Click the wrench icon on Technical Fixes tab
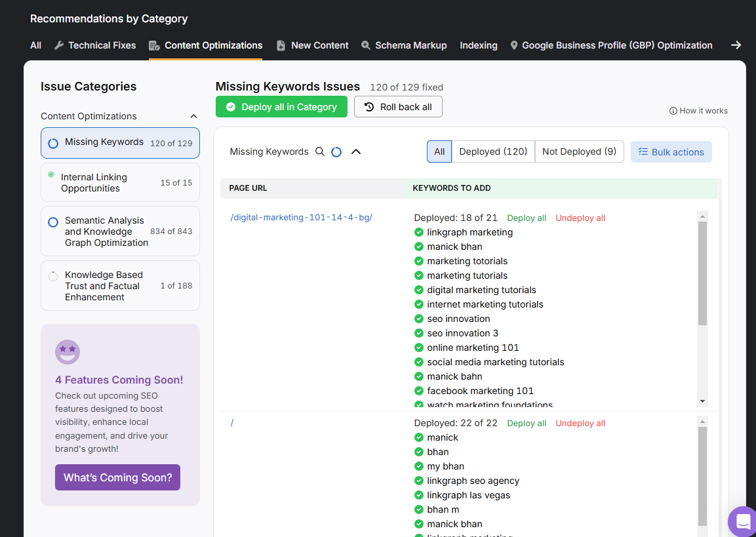 (59, 45)
